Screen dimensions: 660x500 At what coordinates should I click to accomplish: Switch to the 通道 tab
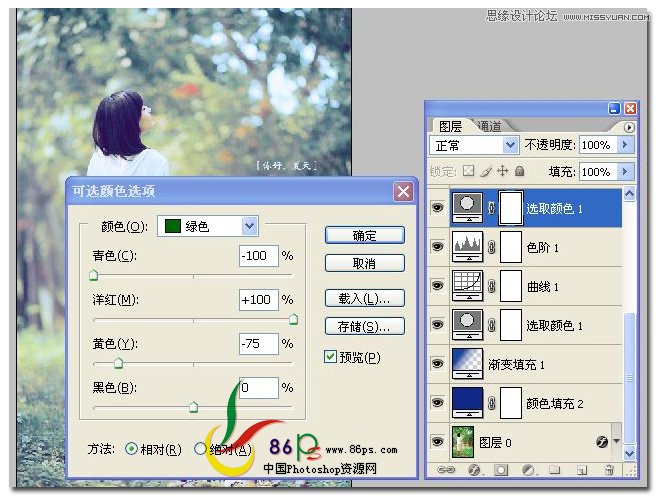490,126
